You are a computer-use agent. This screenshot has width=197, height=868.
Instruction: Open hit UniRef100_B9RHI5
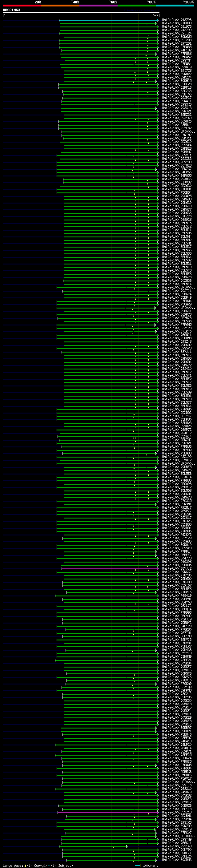[x=177, y=81]
